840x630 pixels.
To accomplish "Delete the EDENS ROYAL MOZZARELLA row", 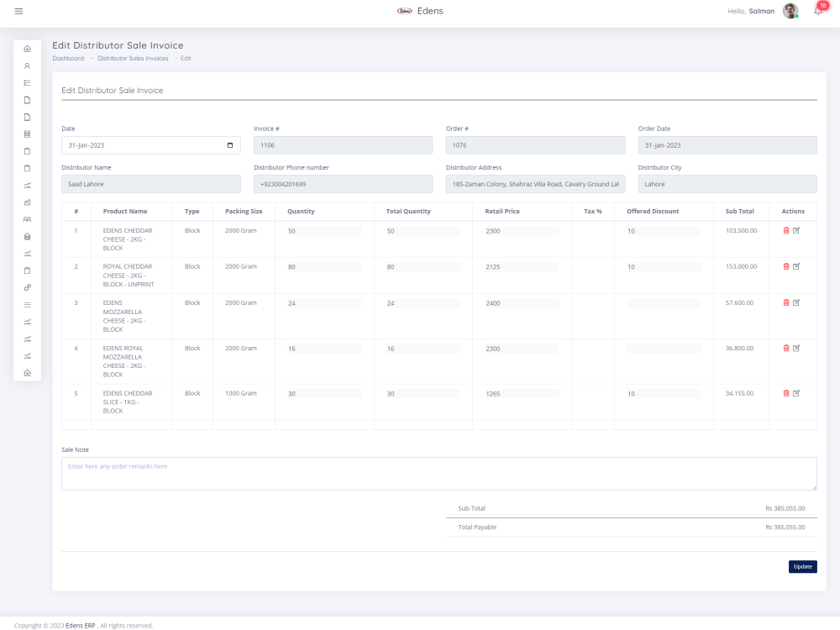I will tap(786, 349).
